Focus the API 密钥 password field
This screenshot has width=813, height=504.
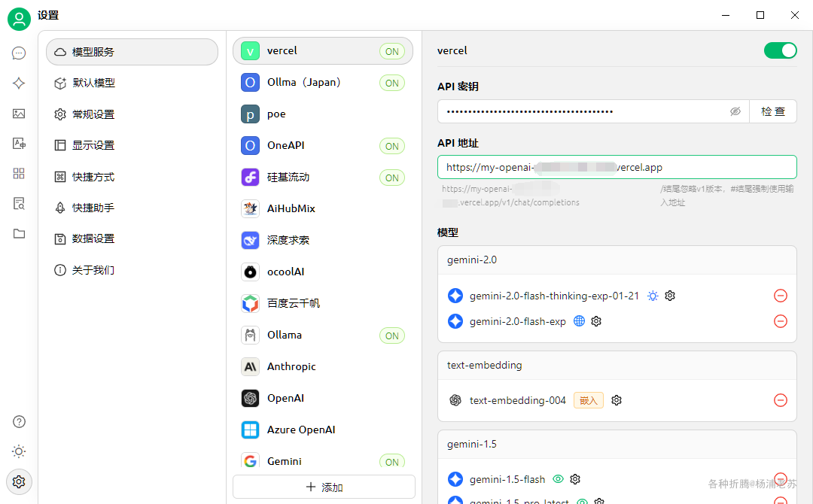(x=593, y=111)
